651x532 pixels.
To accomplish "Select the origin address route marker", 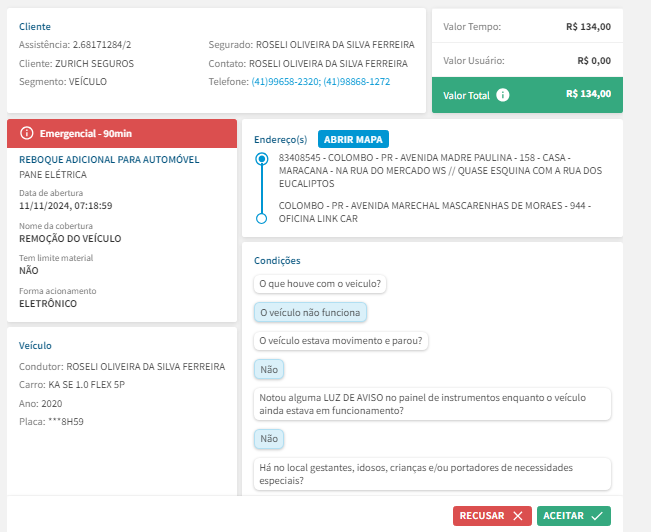I will click(x=262, y=159).
